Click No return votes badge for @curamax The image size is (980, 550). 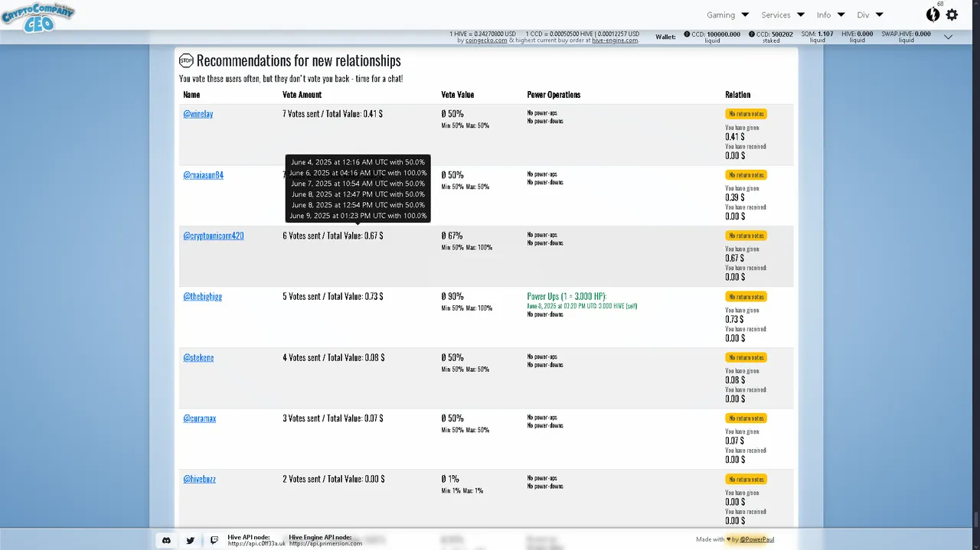click(x=746, y=418)
